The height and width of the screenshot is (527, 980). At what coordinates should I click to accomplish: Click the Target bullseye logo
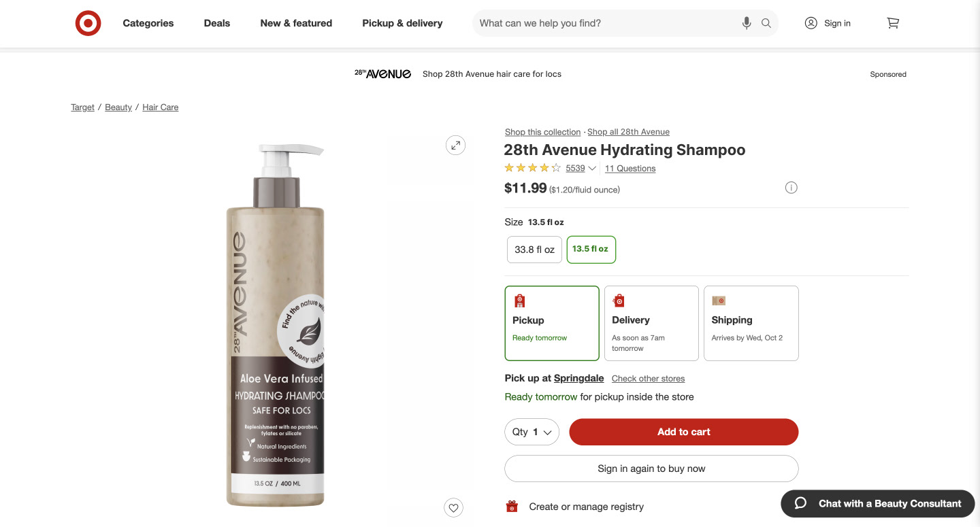(88, 23)
